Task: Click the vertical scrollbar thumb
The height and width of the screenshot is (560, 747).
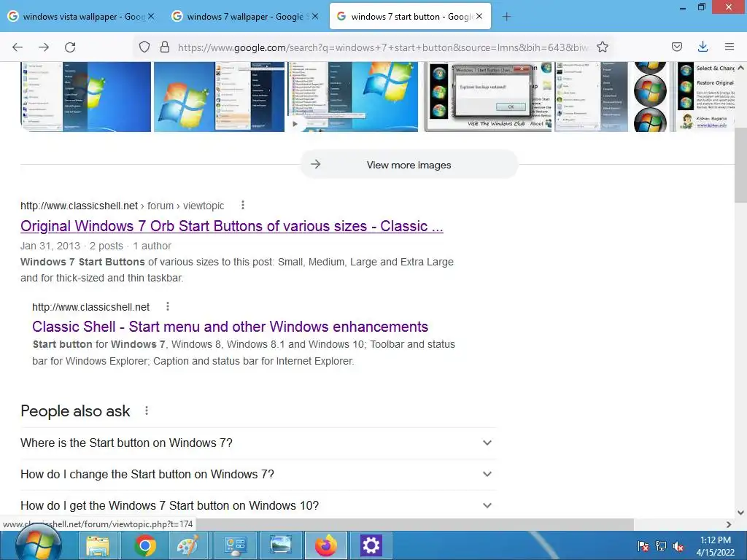Action: coord(740,166)
